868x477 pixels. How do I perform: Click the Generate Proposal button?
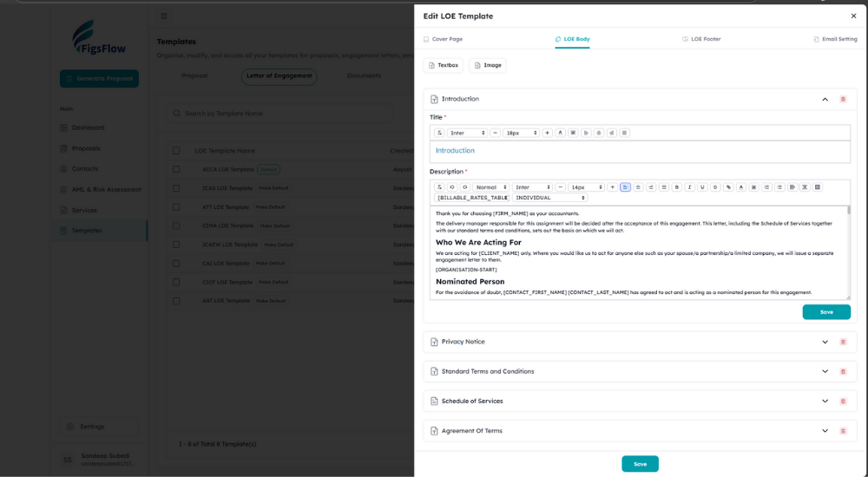[99, 79]
